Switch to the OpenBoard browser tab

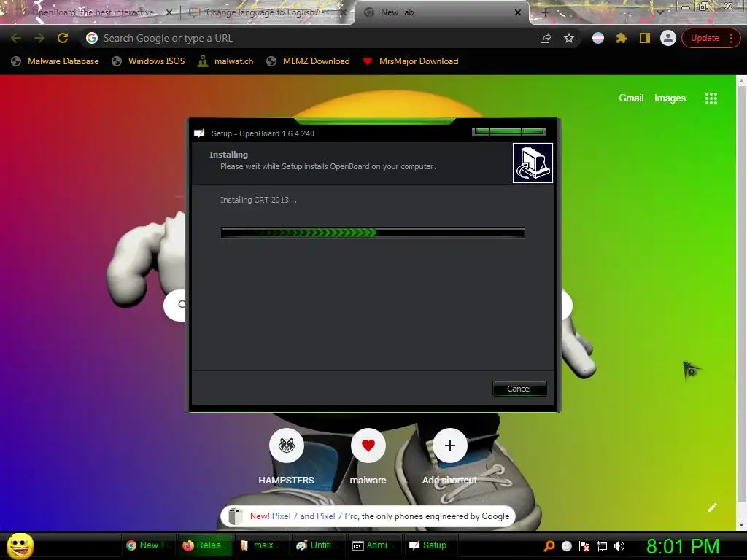pos(90,12)
